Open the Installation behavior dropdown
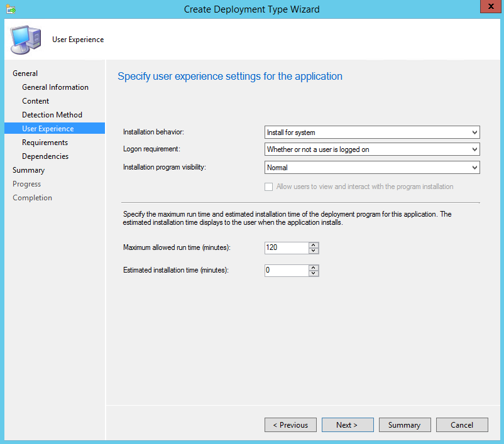 (x=372, y=133)
